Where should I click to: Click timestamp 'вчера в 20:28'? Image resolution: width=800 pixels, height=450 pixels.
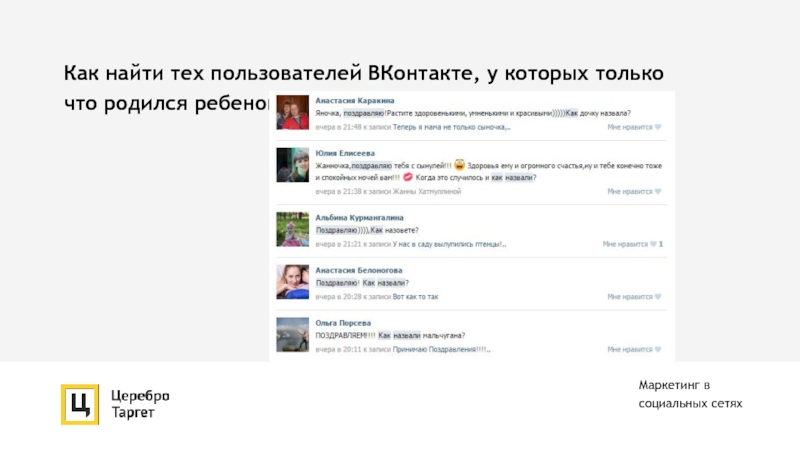point(338,296)
